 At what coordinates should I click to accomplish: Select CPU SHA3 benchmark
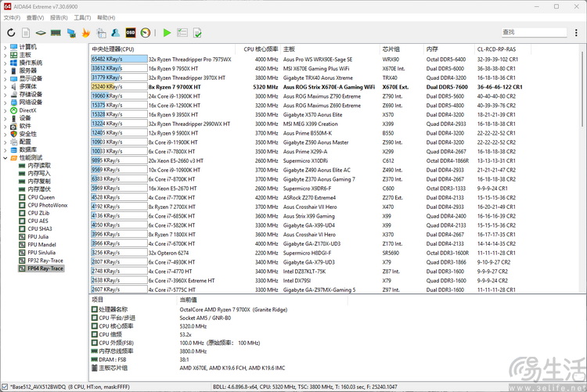pyautogui.click(x=40, y=228)
